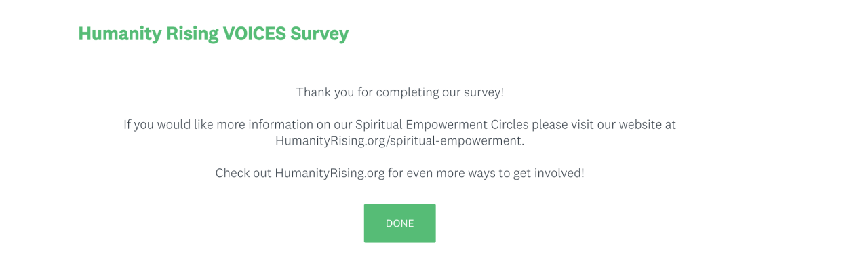Select the Humanity Rising VOICES Survey title
Screen dimensions: 868x266
pyautogui.click(x=214, y=34)
